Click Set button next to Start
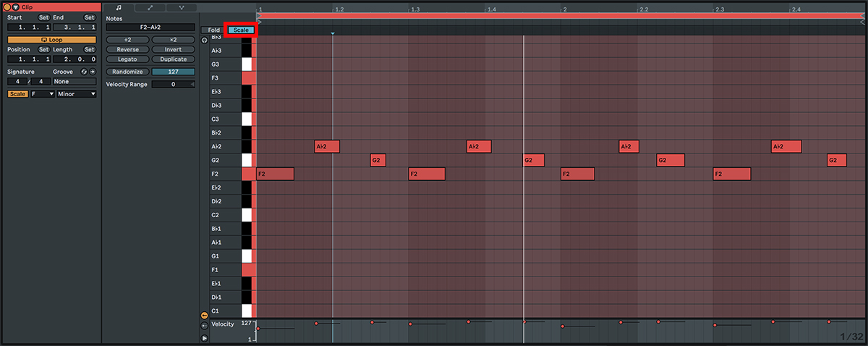Image resolution: width=868 pixels, height=346 pixels. (x=44, y=17)
